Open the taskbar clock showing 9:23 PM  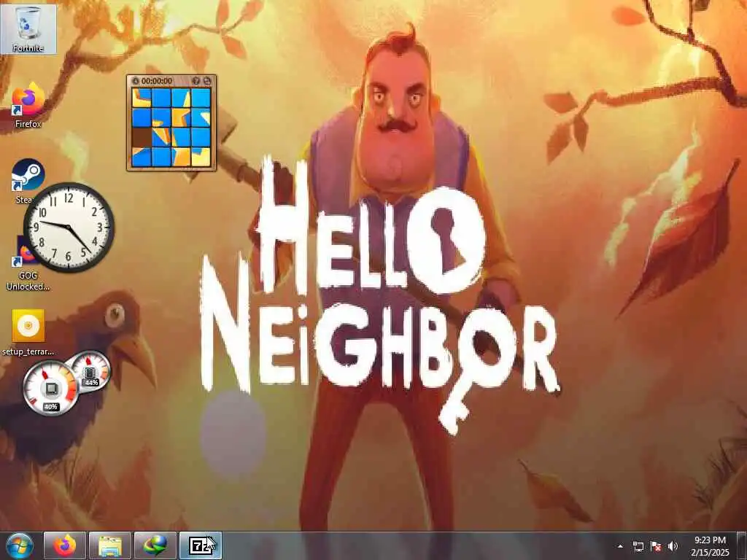[x=710, y=545]
